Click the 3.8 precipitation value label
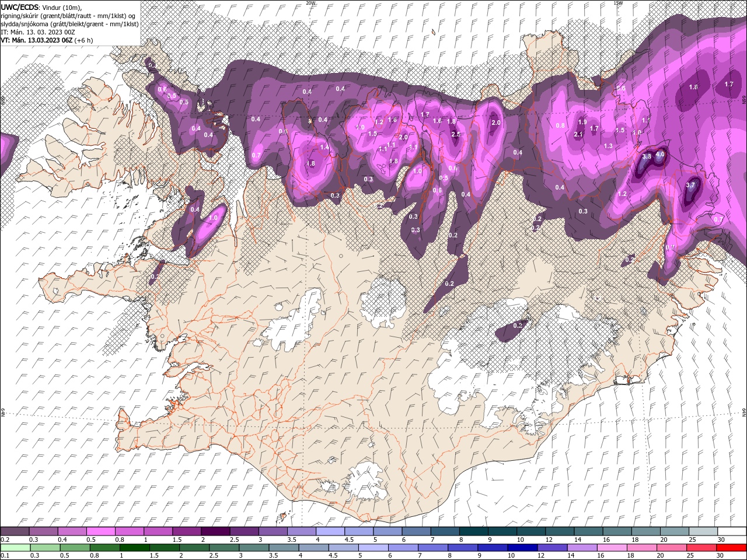The height and width of the screenshot is (560, 747). coord(647,156)
